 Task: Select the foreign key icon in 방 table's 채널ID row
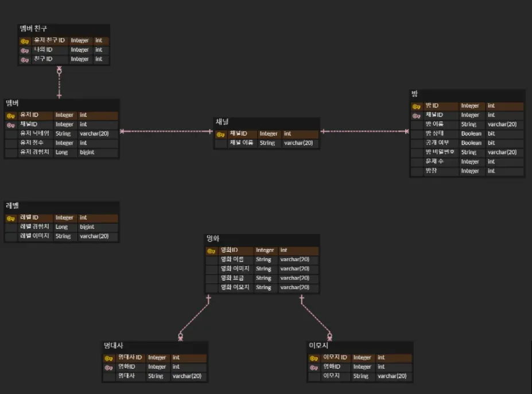click(416, 116)
